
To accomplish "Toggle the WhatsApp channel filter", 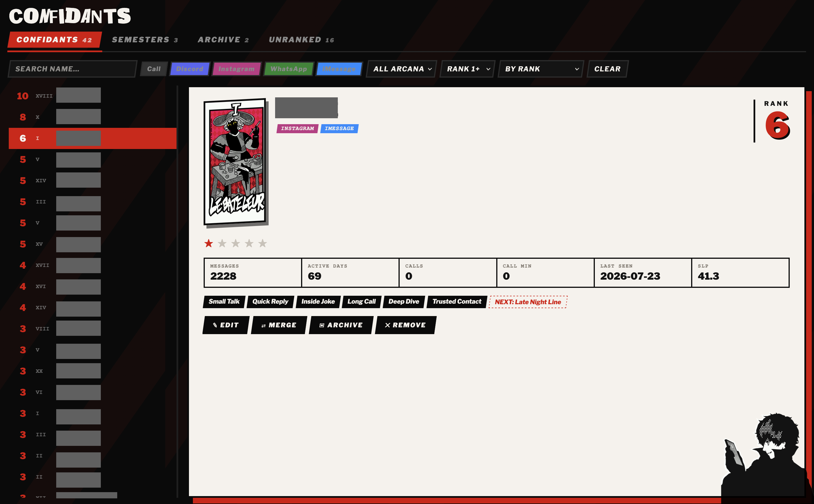I will tap(289, 69).
